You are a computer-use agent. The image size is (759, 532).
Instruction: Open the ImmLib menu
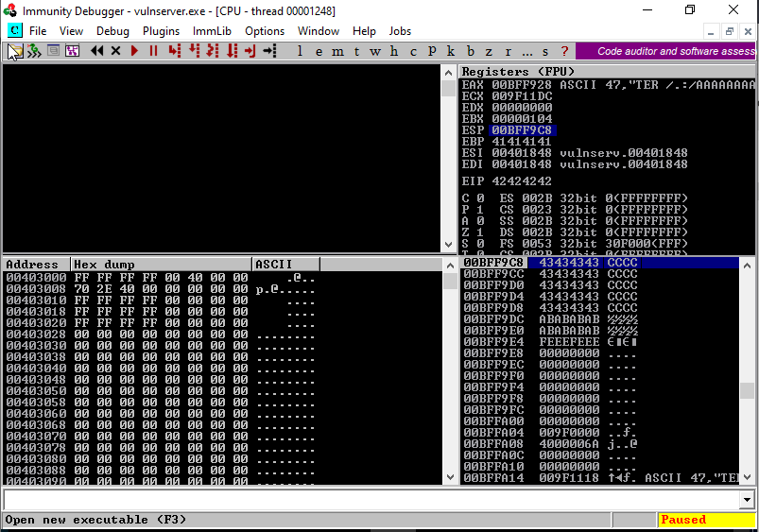tap(212, 31)
